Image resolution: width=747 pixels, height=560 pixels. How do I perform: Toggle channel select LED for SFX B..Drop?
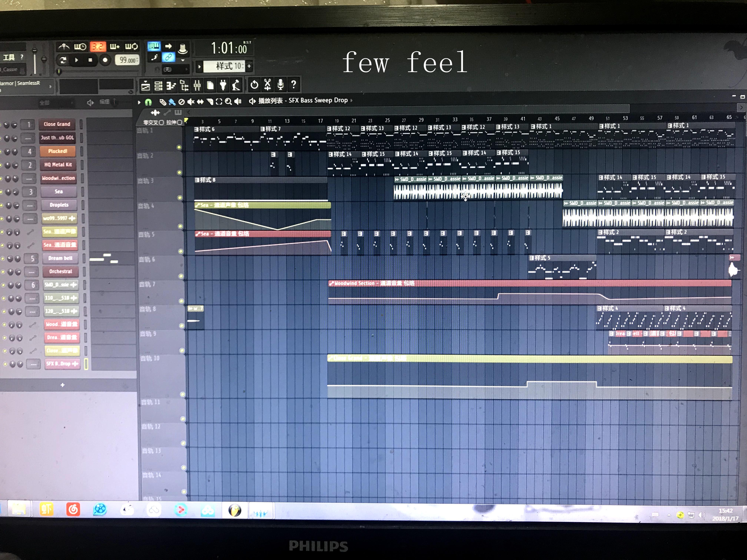click(86, 364)
